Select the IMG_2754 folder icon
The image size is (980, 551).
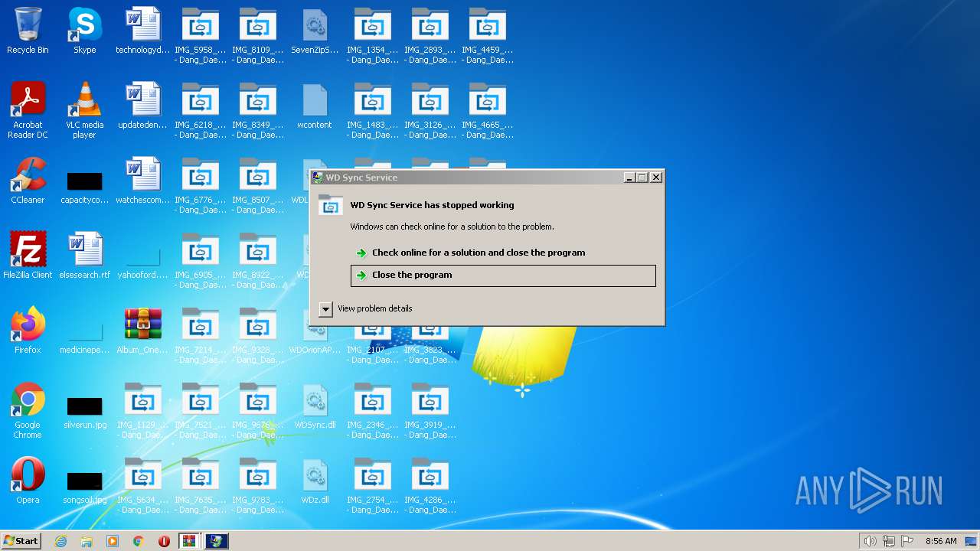pos(372,486)
